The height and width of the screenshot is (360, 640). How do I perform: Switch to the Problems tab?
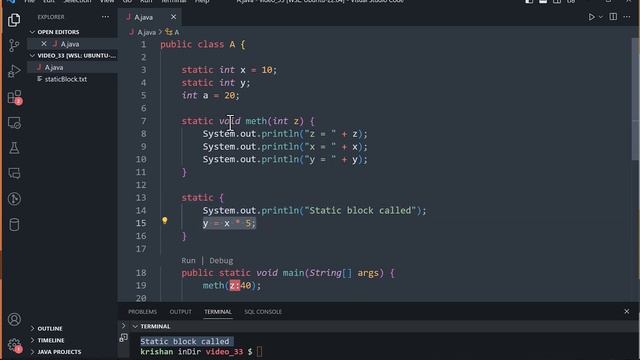pyautogui.click(x=142, y=312)
